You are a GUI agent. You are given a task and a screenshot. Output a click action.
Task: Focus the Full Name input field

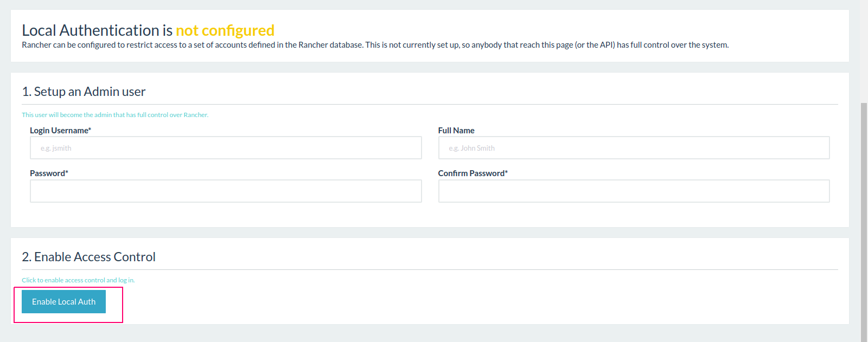[x=634, y=148]
